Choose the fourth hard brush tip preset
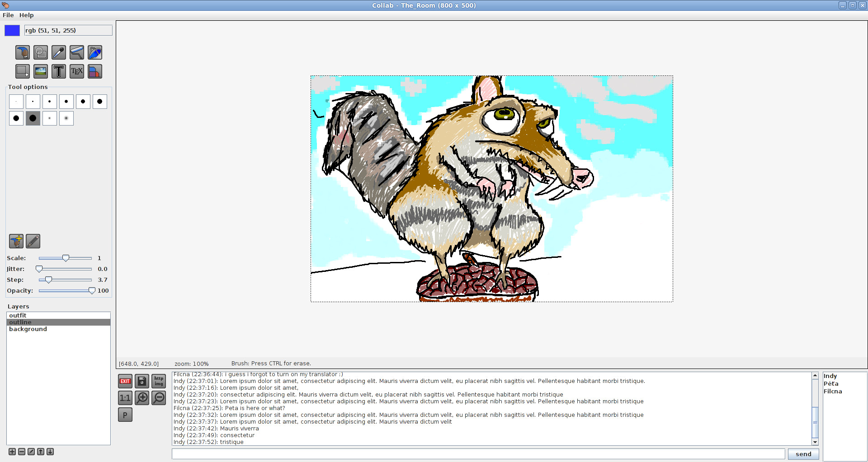This screenshot has width=868, height=462. (66, 102)
